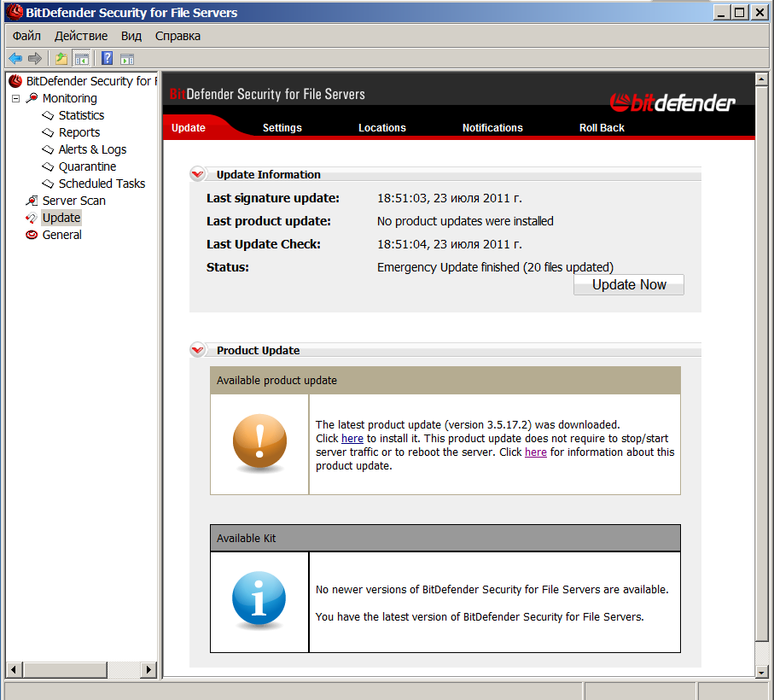Open the Вид menu
The width and height of the screenshot is (774, 700).
tap(131, 36)
